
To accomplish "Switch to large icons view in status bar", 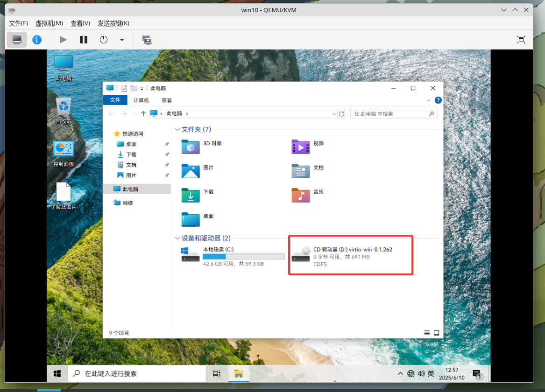I will (437, 333).
